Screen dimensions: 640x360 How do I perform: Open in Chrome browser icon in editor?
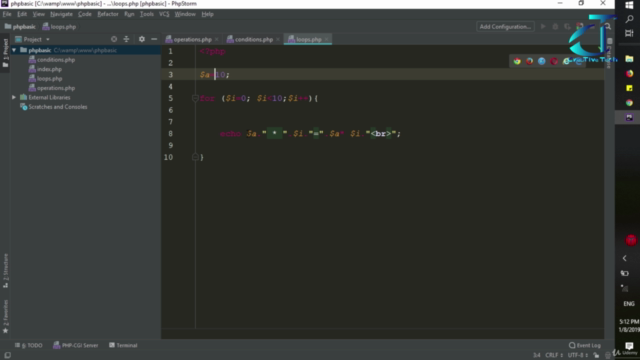[517, 61]
